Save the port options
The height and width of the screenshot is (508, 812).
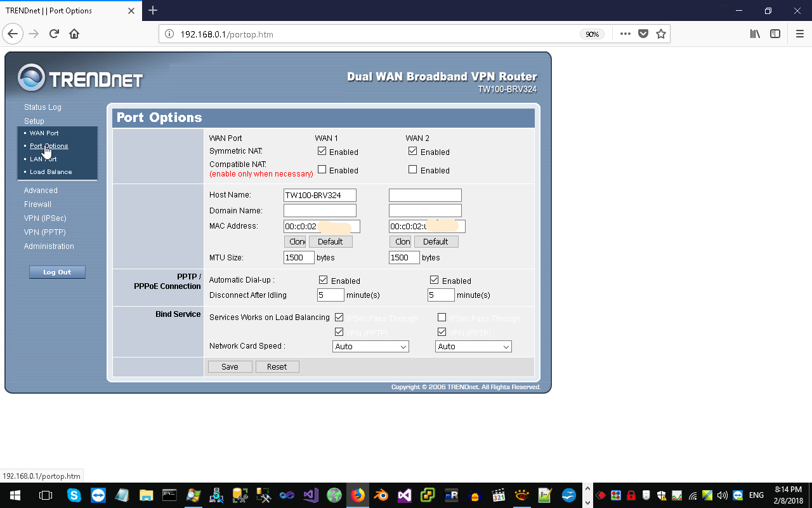230,367
